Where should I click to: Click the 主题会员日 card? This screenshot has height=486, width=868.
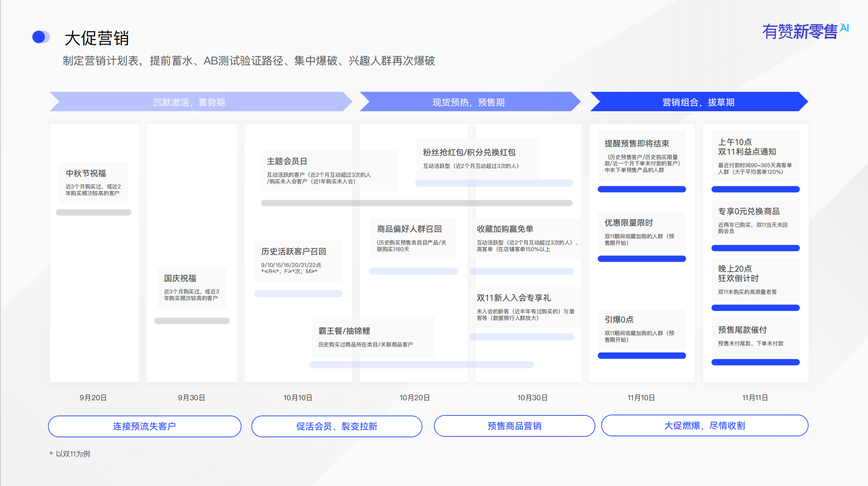click(329, 170)
